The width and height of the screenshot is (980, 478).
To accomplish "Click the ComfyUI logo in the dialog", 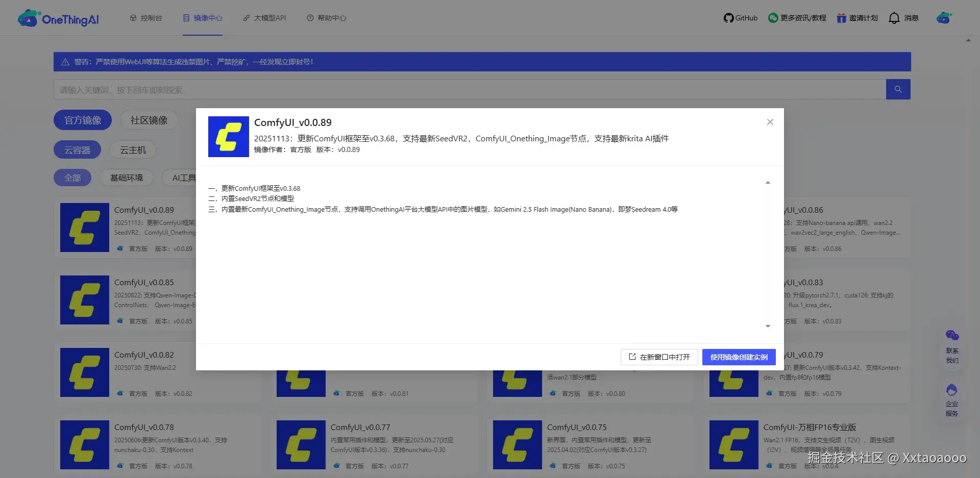I will coord(229,137).
